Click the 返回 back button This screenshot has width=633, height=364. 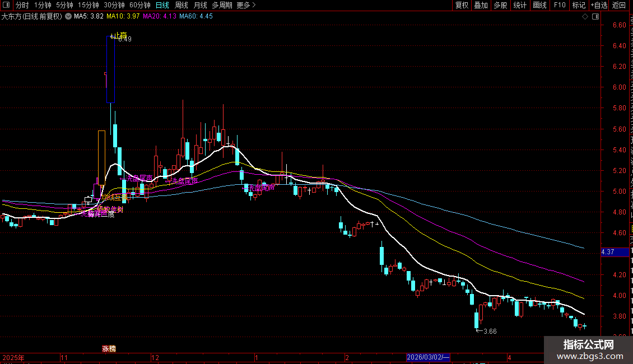pos(618,5)
